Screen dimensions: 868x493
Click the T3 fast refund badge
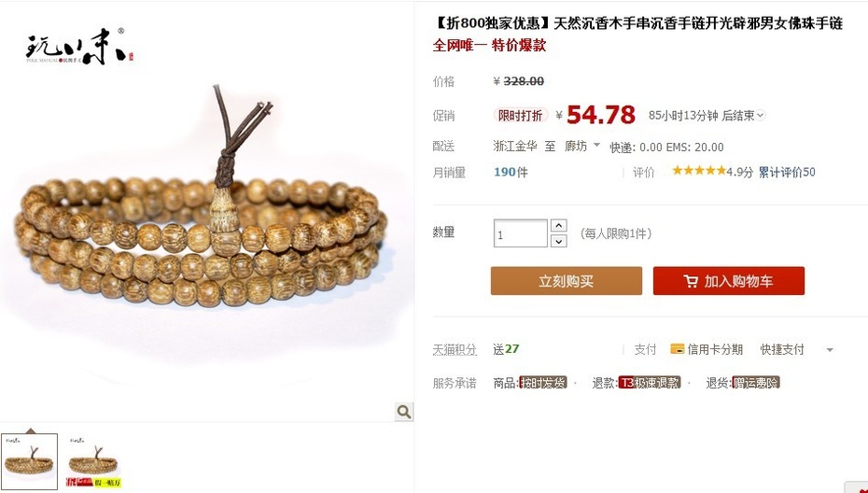(650, 383)
